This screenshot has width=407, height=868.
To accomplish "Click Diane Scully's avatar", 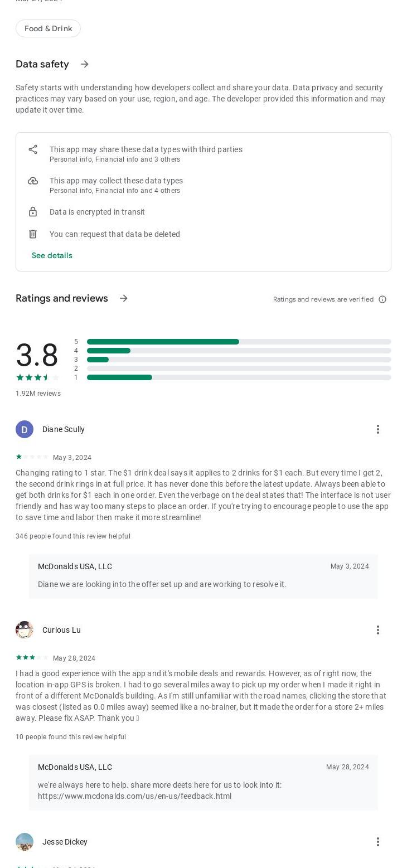I will (25, 429).
